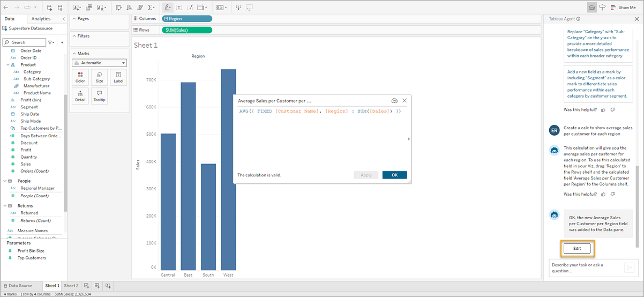
Task: Open the Data pane options arrow menu
Action: pyautogui.click(x=62, y=42)
